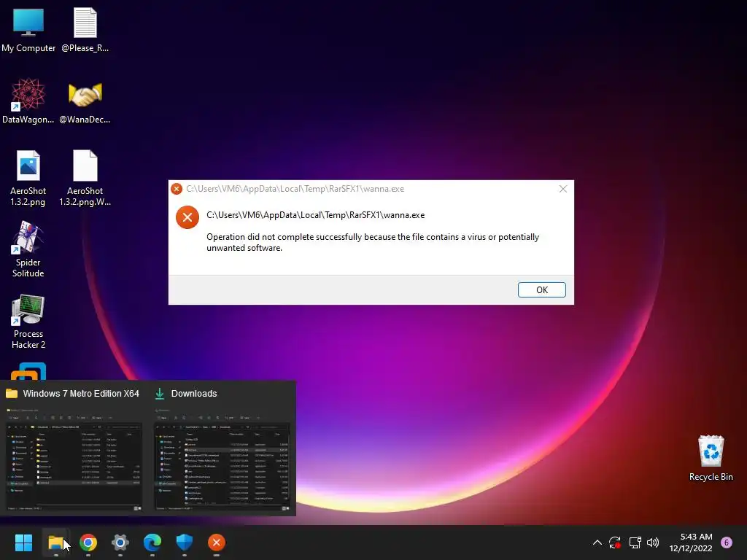The width and height of the screenshot is (747, 560).
Task: Open the Windows Start menu
Action: tap(23, 542)
